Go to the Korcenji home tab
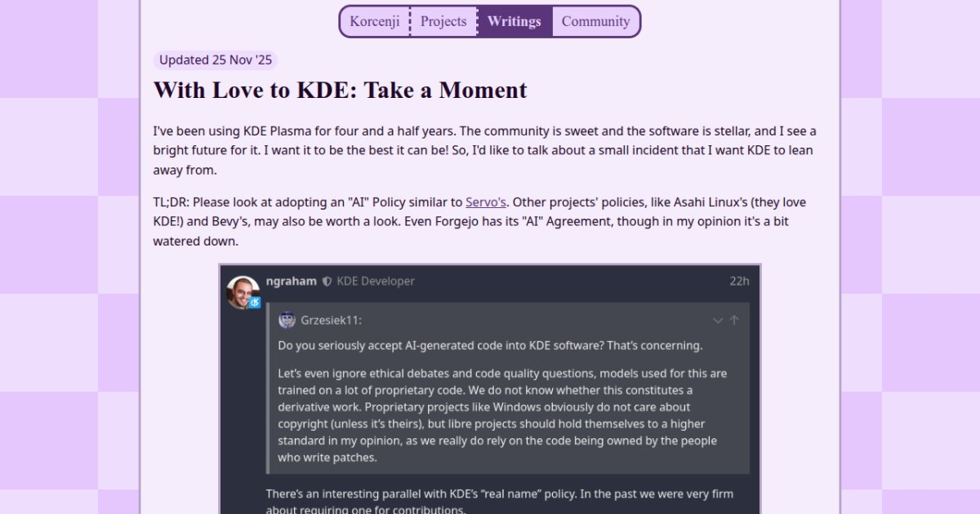The image size is (980, 514). click(375, 21)
